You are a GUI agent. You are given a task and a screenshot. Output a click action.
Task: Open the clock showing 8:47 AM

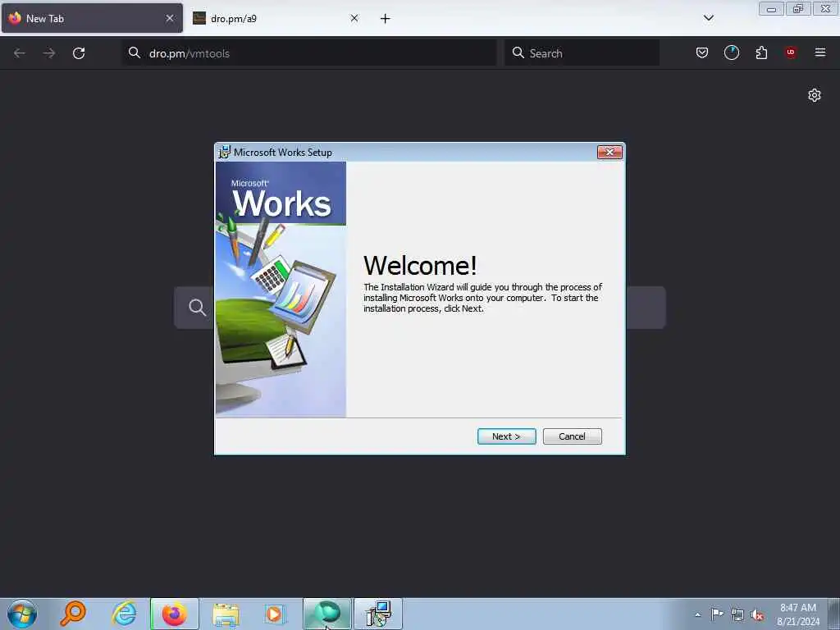[x=798, y=614]
